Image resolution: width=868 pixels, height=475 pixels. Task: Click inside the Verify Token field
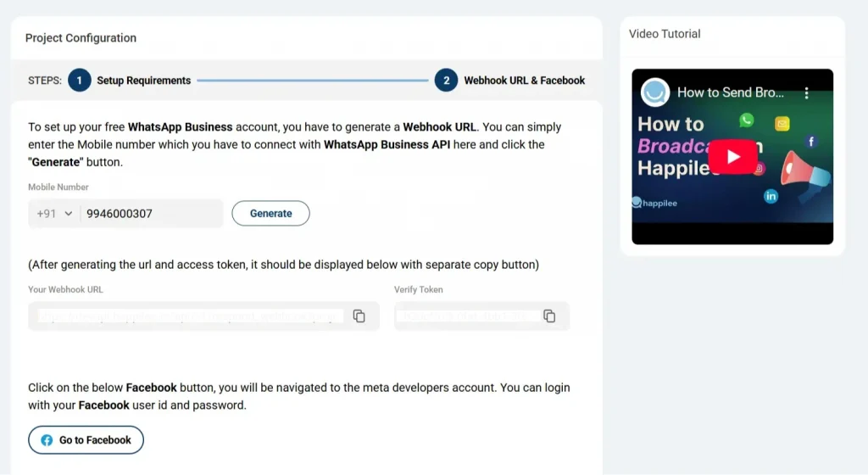(466, 316)
